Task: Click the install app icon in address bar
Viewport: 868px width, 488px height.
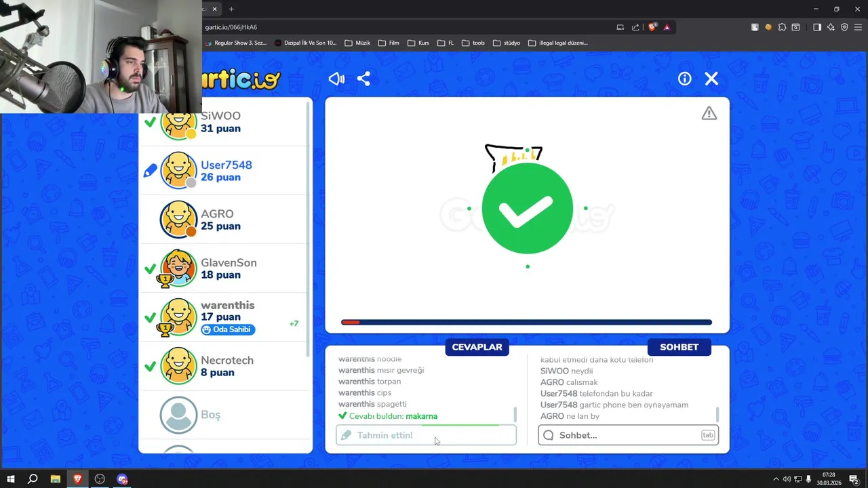Action: coord(620,27)
